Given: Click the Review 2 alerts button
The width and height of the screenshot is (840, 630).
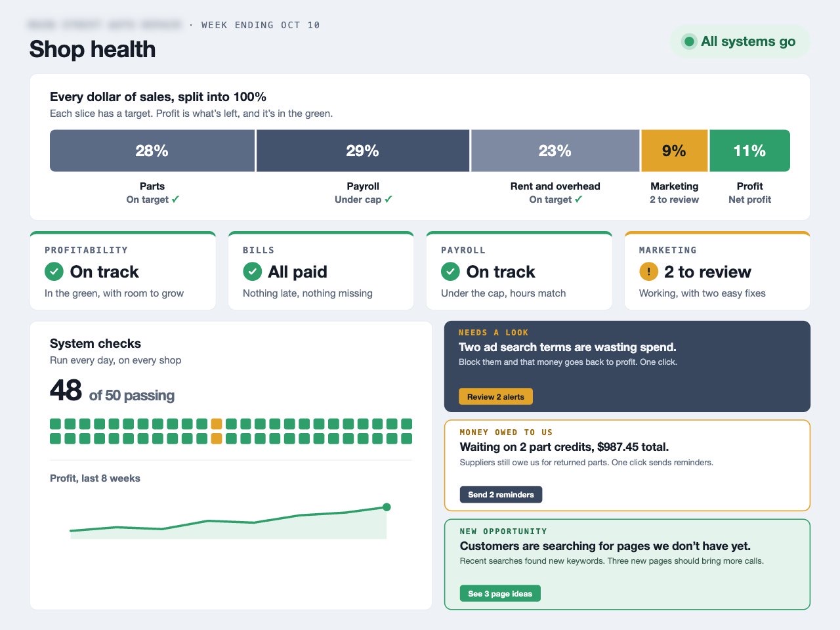Looking at the screenshot, I should point(496,397).
